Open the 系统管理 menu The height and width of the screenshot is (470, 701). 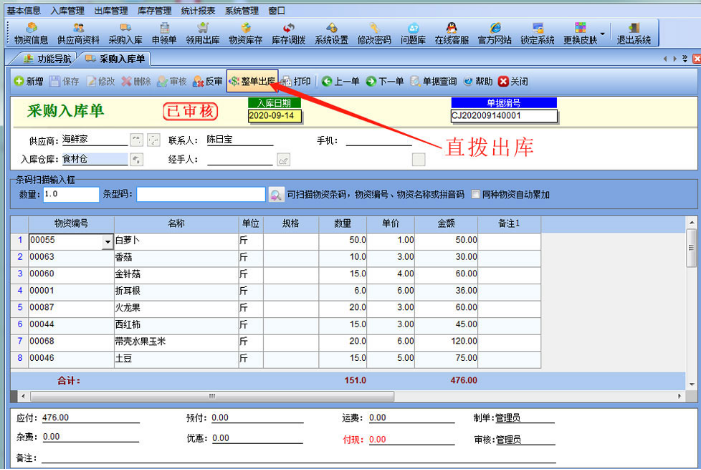[242, 10]
